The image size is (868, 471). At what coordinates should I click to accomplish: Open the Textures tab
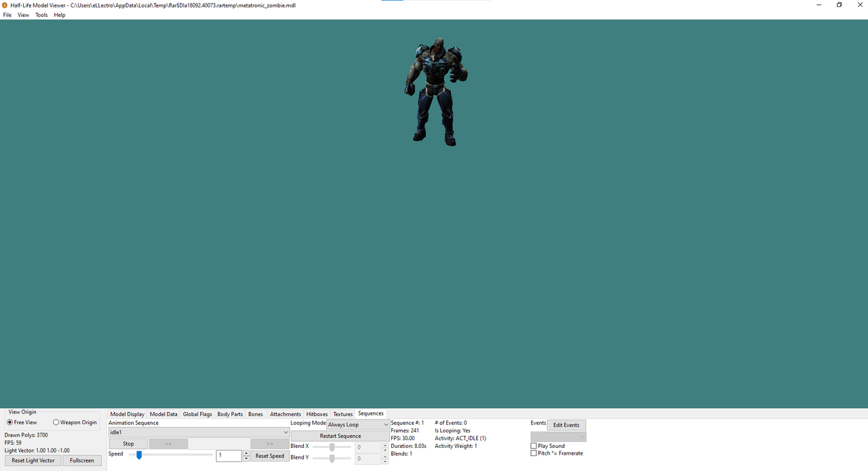[343, 414]
